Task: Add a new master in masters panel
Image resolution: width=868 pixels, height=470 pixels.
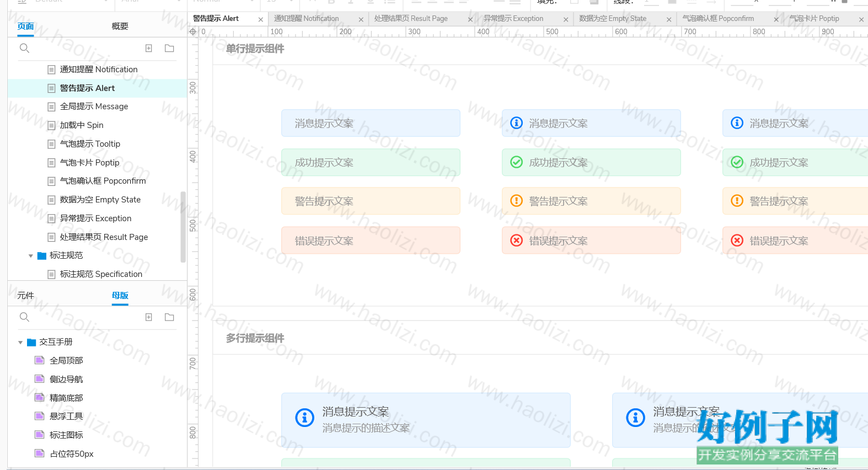Action: click(x=149, y=317)
